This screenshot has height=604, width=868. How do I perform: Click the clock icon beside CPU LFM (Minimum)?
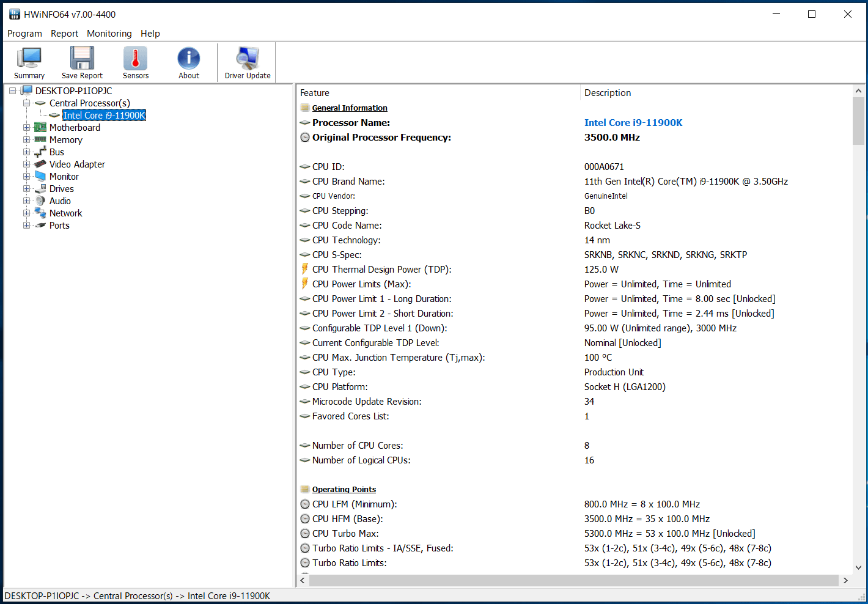tap(305, 504)
